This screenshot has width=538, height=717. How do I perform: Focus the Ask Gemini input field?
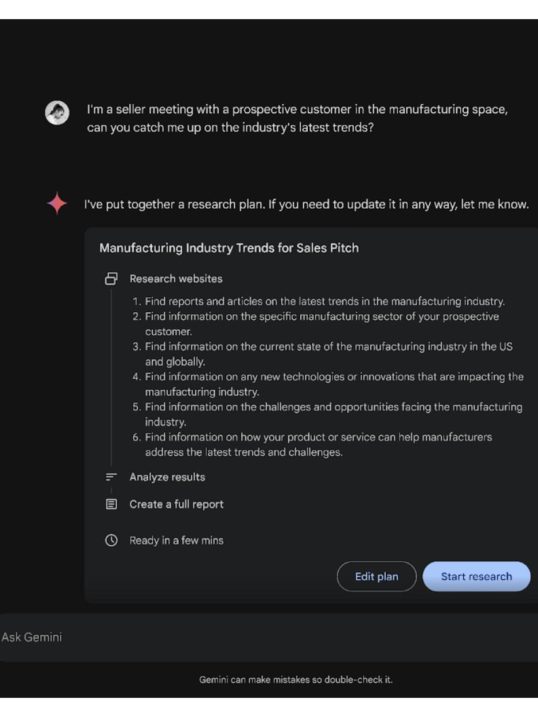[x=269, y=637]
